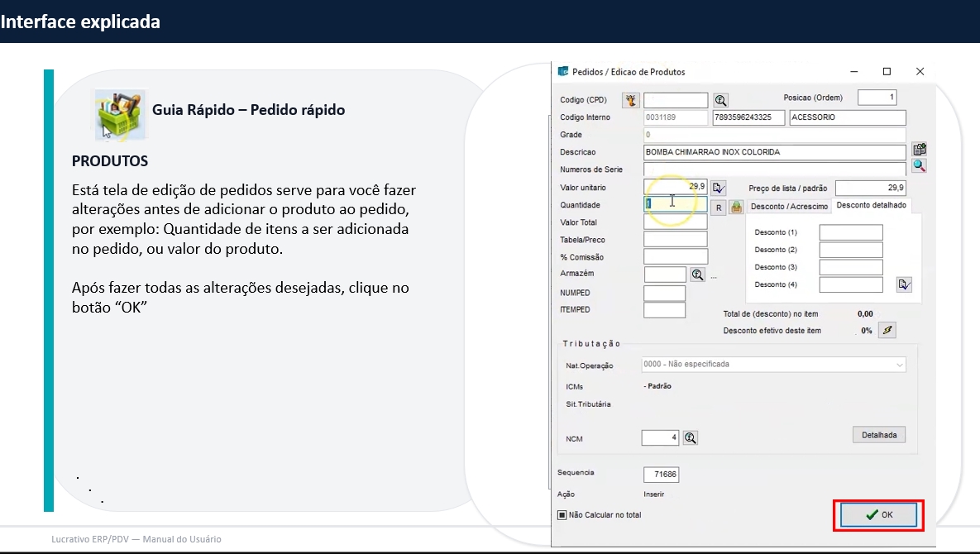
Task: Click the checkmark document icon beside Valor unitario
Action: 718,188
